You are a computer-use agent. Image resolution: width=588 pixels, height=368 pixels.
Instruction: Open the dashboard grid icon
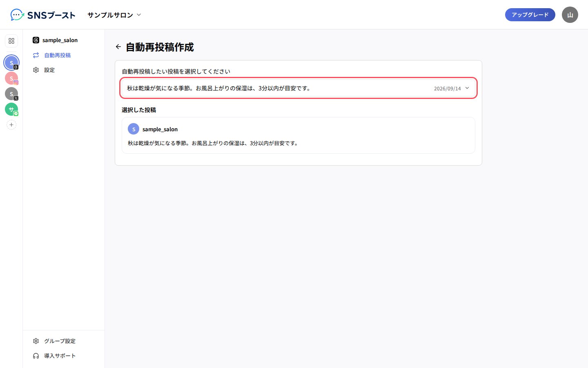(11, 41)
